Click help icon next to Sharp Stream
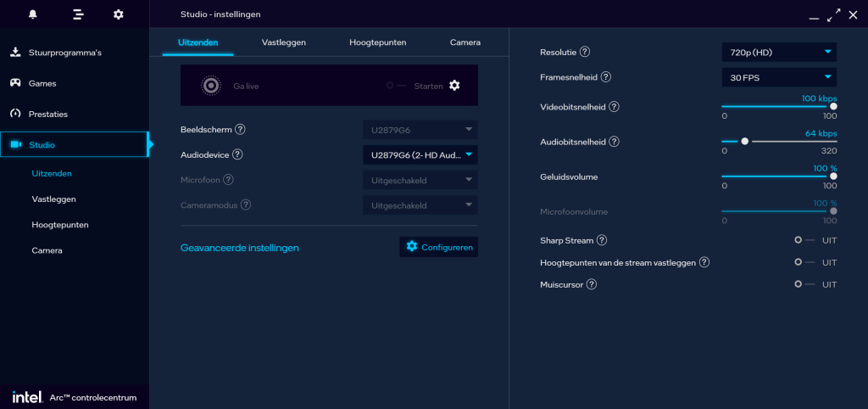The image size is (868, 409). pos(602,240)
